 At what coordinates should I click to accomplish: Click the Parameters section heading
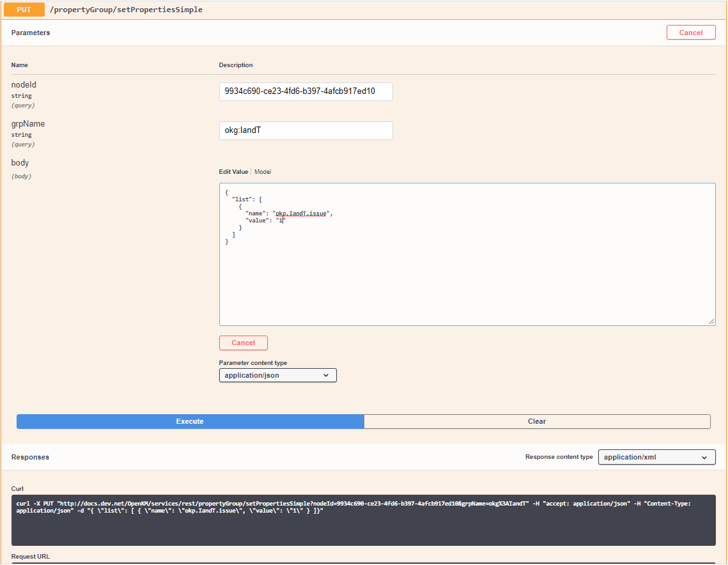31,33
